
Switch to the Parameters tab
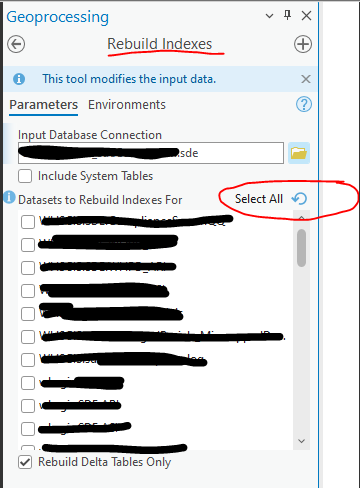pyautogui.click(x=44, y=105)
